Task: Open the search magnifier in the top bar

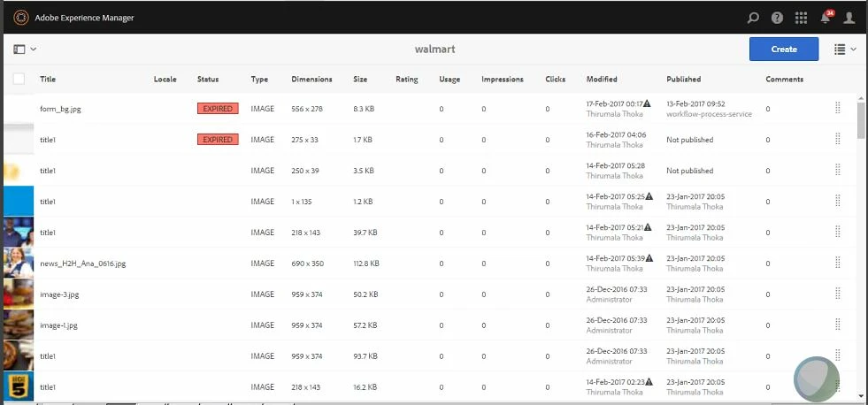Action: tap(753, 18)
